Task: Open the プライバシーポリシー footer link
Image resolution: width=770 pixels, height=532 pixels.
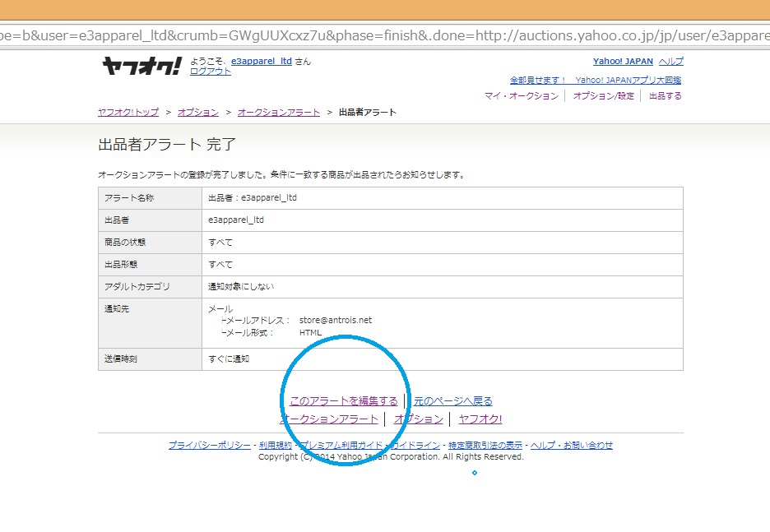Action: click(210, 445)
